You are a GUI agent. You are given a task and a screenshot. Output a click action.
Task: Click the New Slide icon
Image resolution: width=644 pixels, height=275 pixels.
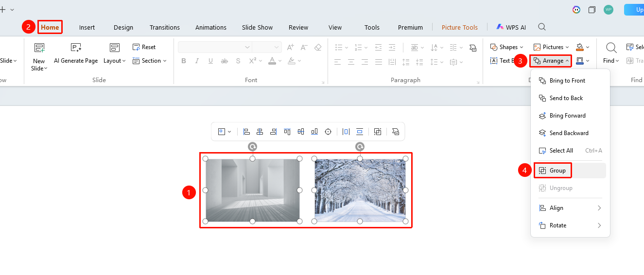(x=39, y=48)
